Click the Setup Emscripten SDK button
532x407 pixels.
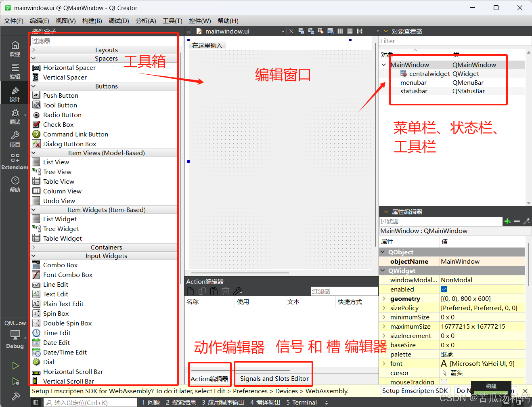coord(415,390)
